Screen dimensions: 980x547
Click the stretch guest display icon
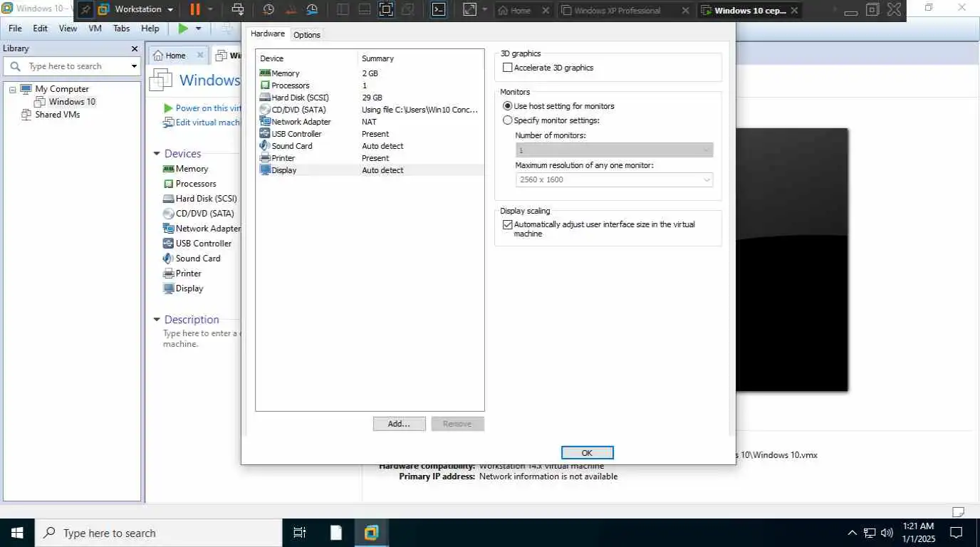point(469,10)
